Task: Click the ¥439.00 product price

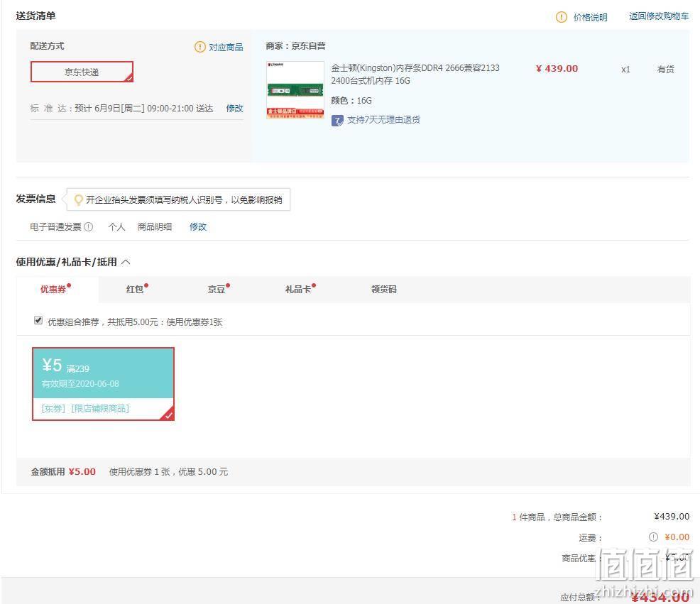Action: click(557, 69)
